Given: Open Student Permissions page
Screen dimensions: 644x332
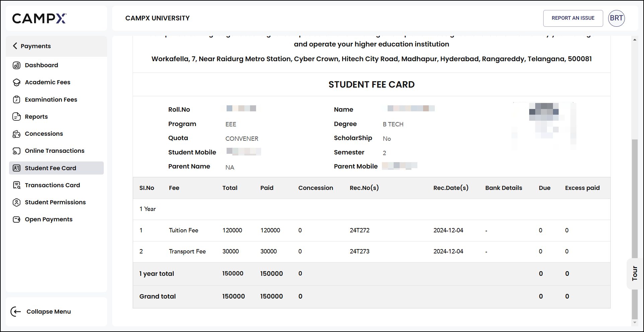Looking at the screenshot, I should pos(56,202).
